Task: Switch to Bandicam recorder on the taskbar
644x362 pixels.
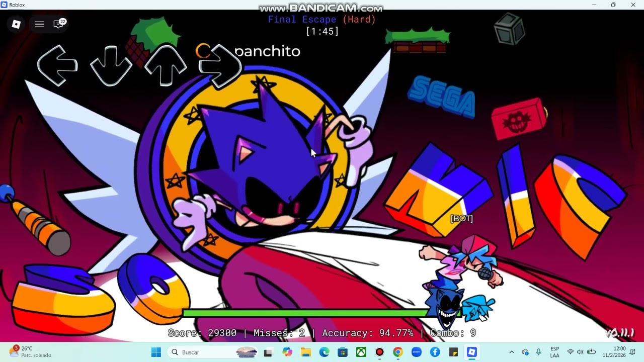Action: pyautogui.click(x=379, y=352)
